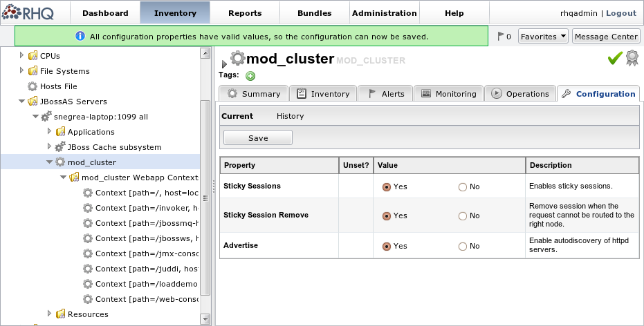644x326 pixels.
Task: Open the Bundles menu
Action: click(315, 13)
